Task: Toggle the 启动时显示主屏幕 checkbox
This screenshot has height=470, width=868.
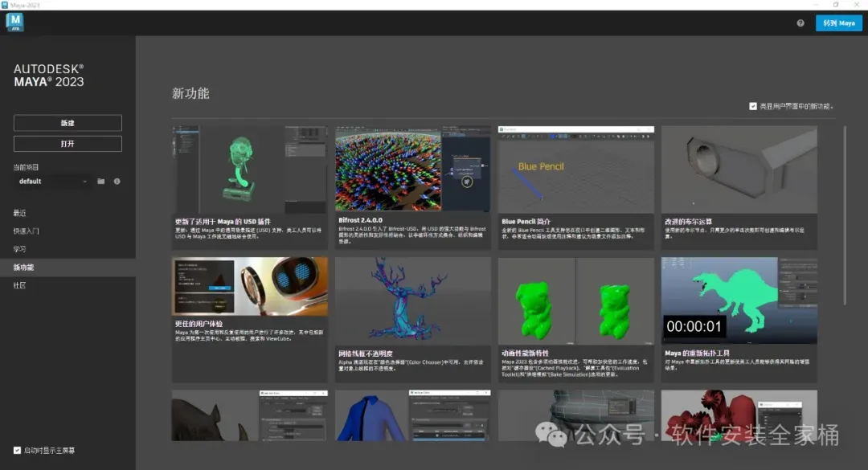Action: pos(17,451)
